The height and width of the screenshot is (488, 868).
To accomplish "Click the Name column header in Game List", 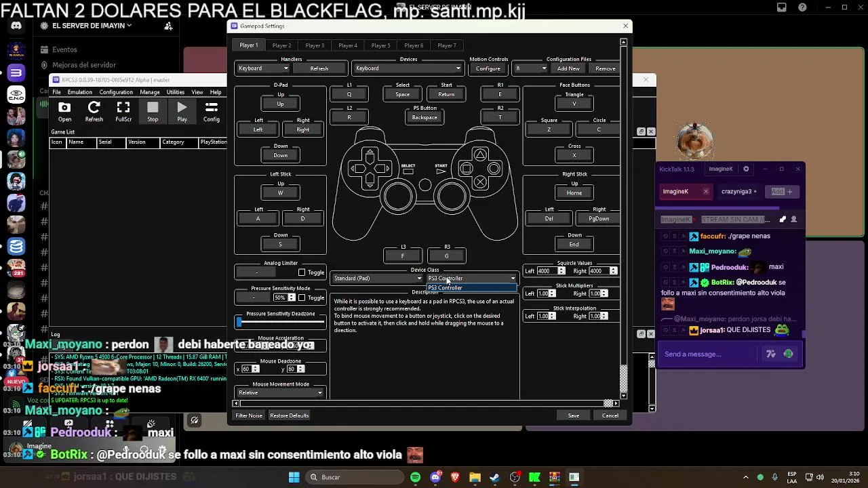I will [83, 142].
